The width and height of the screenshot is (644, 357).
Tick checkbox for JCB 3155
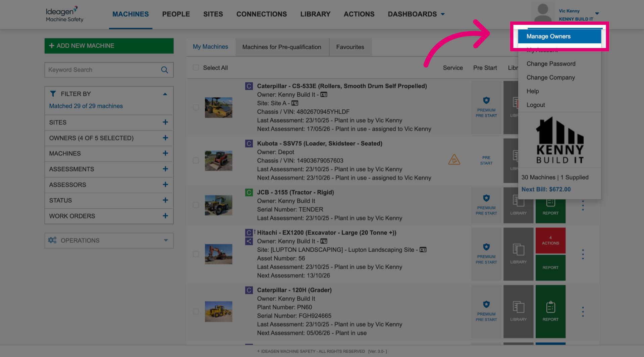pyautogui.click(x=196, y=205)
